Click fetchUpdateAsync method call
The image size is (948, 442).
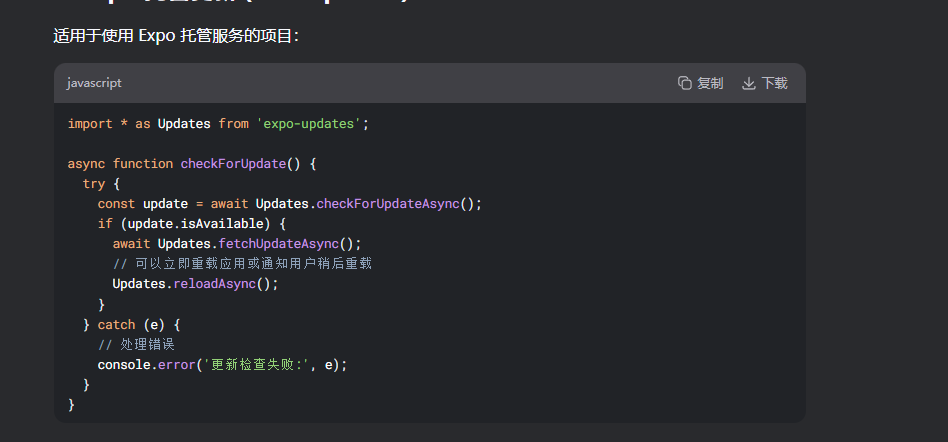click(x=279, y=244)
